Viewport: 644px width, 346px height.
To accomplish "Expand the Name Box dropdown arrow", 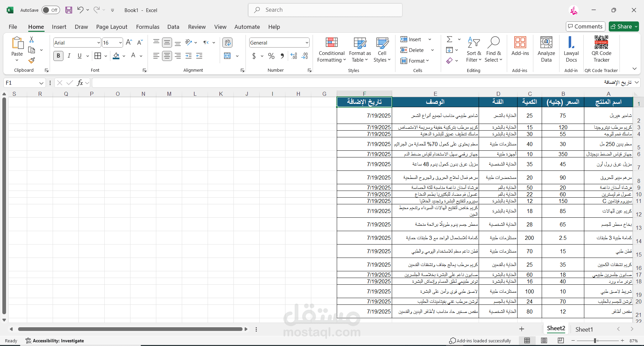I will pos(41,83).
